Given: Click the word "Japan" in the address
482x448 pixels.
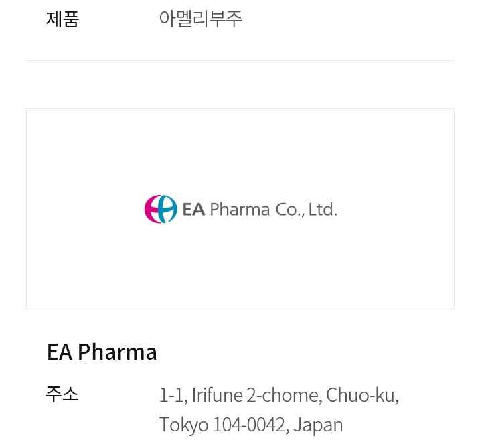Looking at the screenshot, I should tap(318, 425).
